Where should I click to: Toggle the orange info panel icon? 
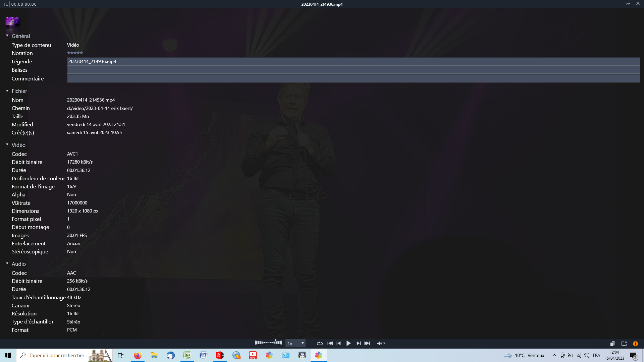[635, 344]
